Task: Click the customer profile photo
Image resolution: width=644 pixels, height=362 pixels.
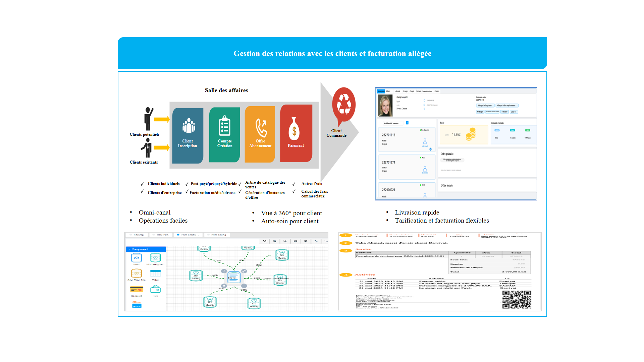Action: 385,105
